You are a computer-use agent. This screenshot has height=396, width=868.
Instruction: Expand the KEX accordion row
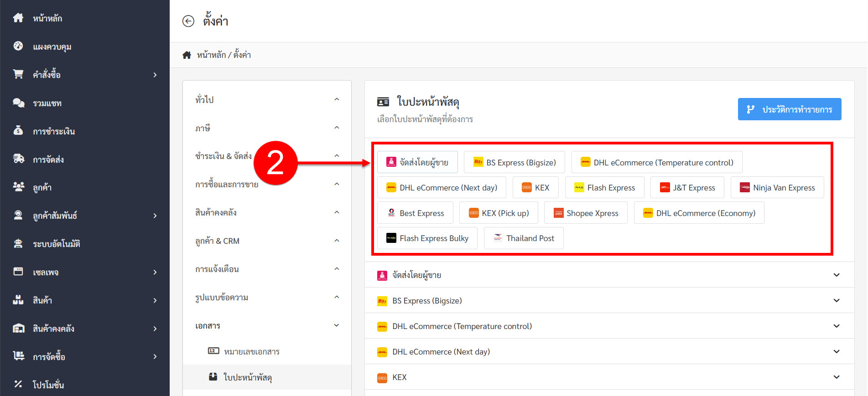coord(609,377)
